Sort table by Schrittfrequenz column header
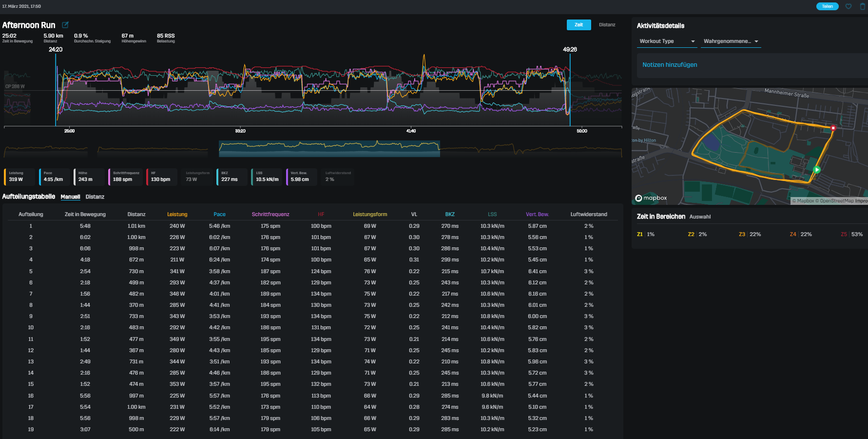The width and height of the screenshot is (868, 439). pyautogui.click(x=270, y=215)
